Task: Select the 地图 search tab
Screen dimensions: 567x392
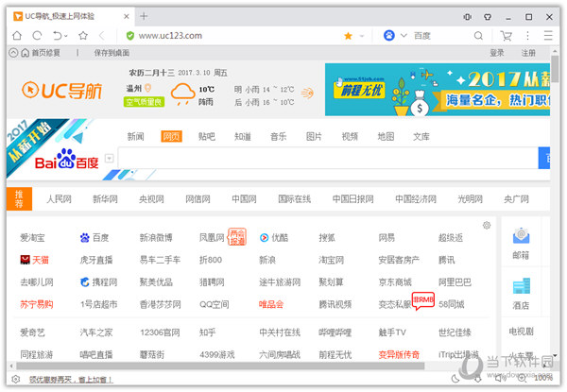Action: click(386, 137)
